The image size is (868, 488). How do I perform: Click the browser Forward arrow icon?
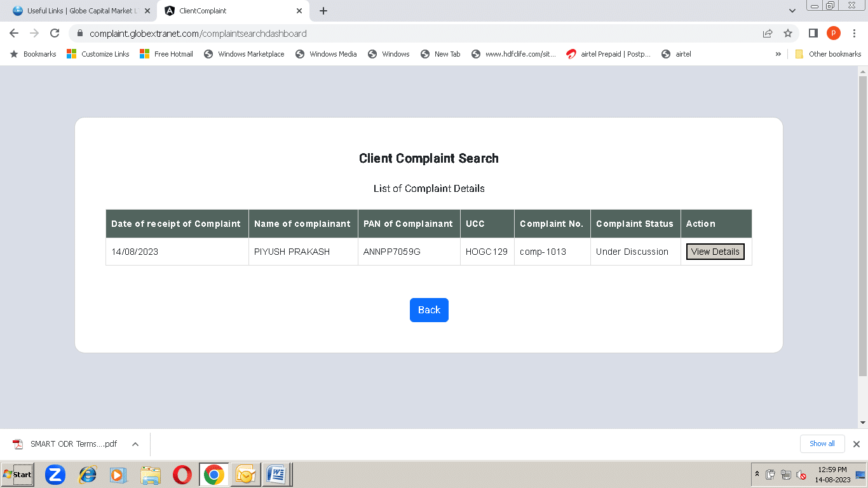click(x=34, y=33)
